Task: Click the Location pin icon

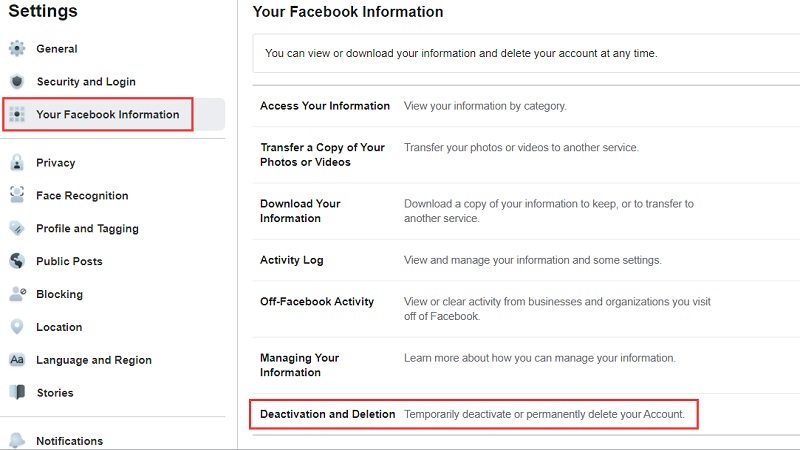Action: point(17,327)
